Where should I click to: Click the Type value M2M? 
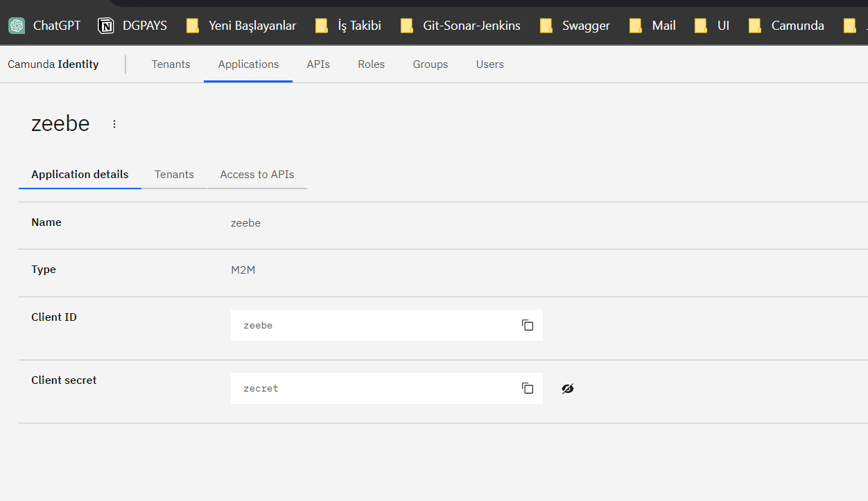click(x=243, y=270)
